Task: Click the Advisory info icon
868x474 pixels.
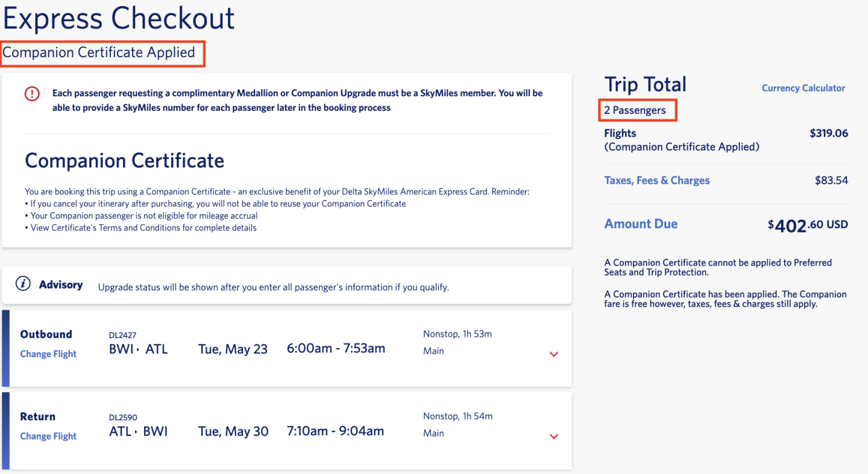Action: pos(23,284)
